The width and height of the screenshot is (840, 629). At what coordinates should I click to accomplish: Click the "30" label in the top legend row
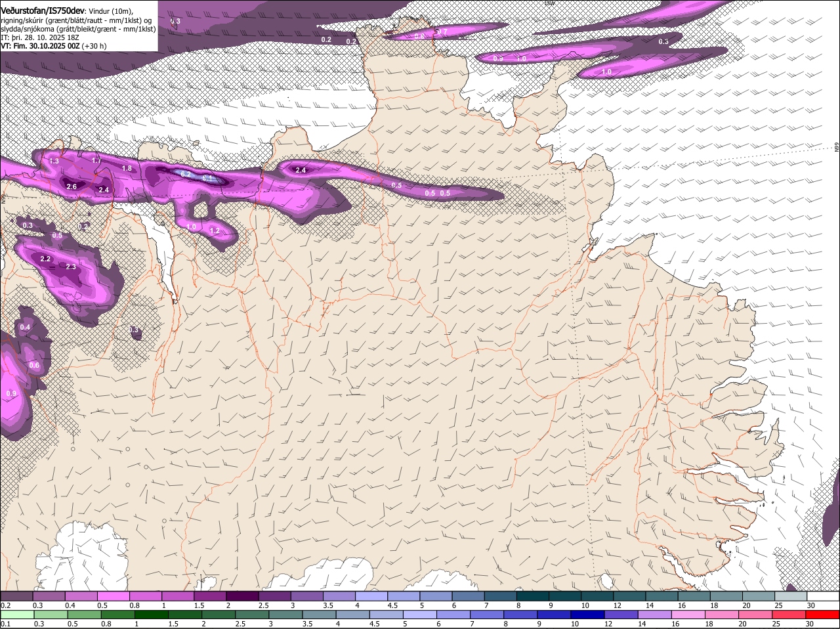click(x=811, y=605)
